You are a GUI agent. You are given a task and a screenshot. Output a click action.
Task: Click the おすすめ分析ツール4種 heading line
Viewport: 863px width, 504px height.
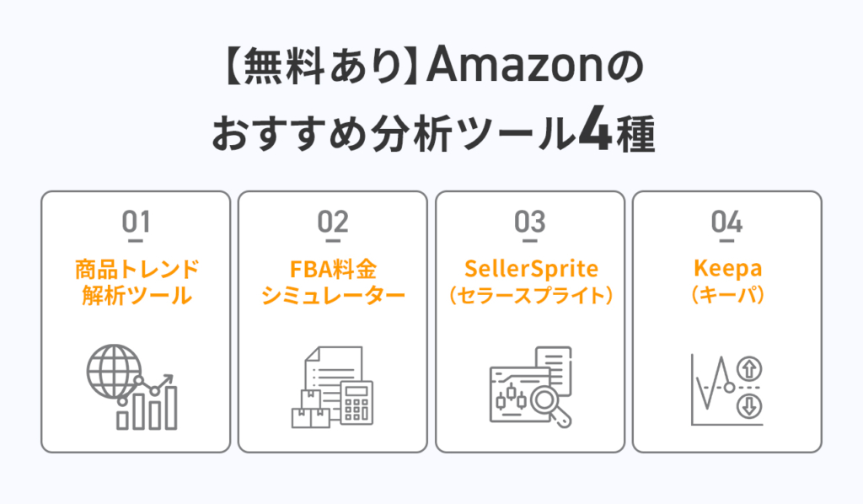click(x=434, y=133)
